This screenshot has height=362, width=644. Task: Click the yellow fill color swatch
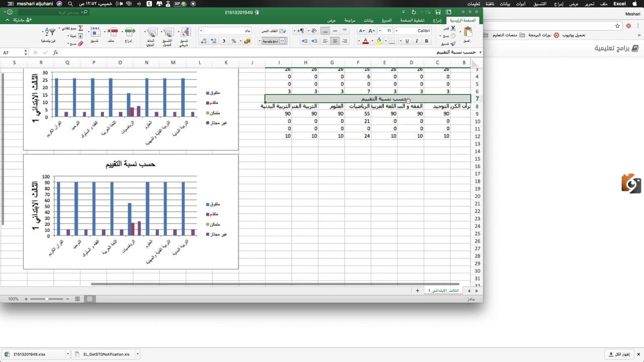pyautogui.click(x=379, y=41)
